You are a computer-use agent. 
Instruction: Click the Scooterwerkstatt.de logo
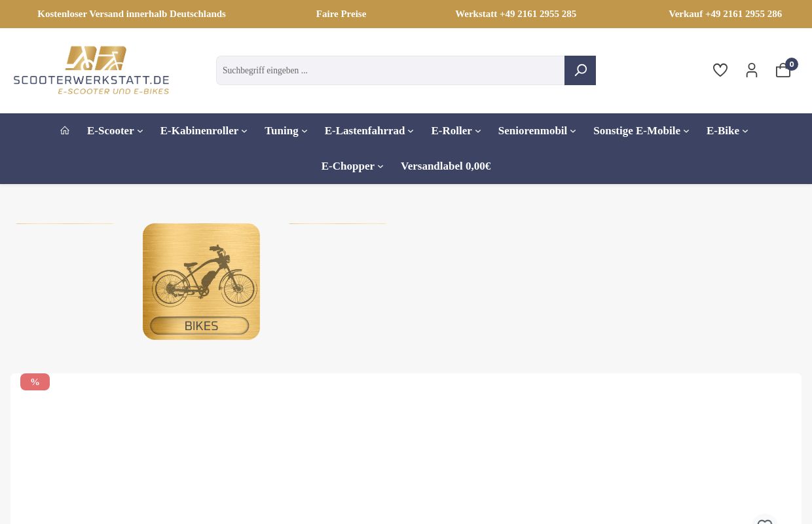click(x=92, y=70)
